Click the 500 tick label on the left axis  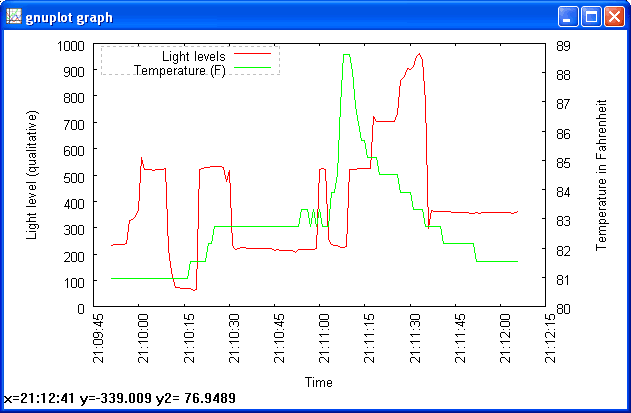(x=74, y=176)
